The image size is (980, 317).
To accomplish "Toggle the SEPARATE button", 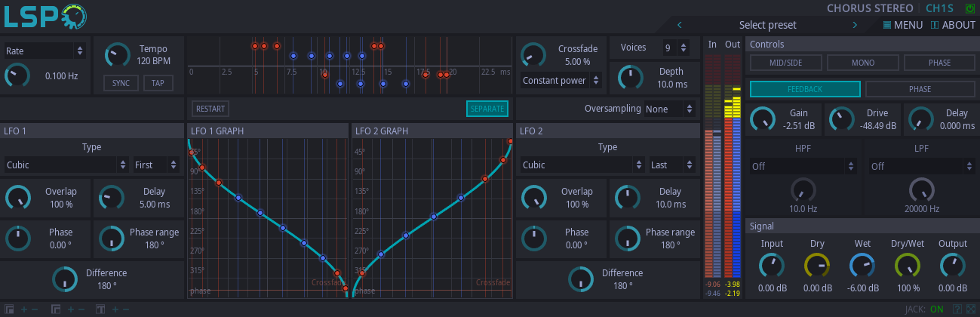I will tap(487, 109).
